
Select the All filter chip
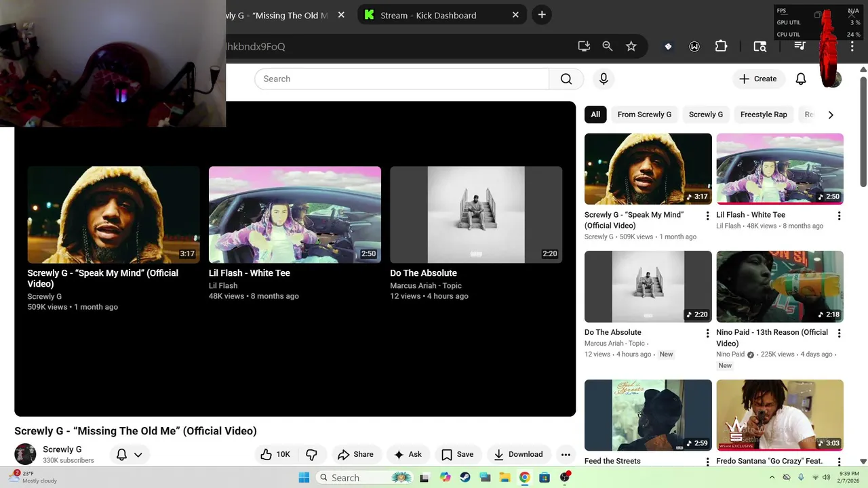point(595,115)
